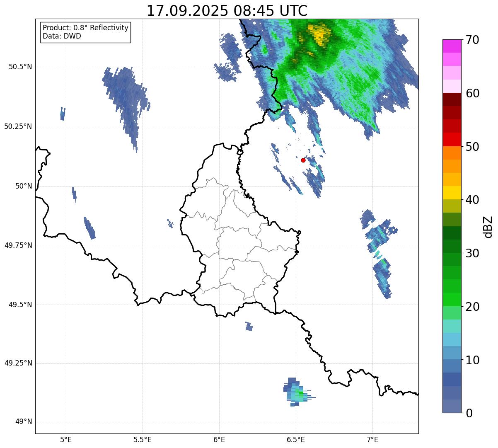The width and height of the screenshot is (498, 448).
Task: Click the Data: DWD text
Action: click(62, 36)
